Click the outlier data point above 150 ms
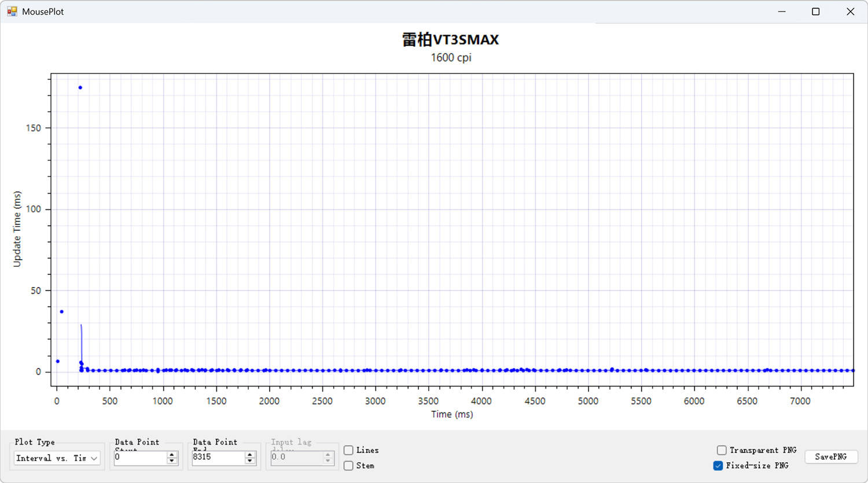Viewport: 868px width, 483px height. click(80, 88)
